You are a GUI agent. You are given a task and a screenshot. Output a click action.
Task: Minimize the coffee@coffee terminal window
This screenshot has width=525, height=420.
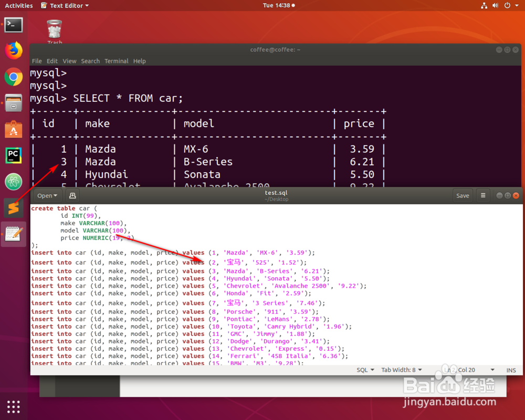(499, 49)
